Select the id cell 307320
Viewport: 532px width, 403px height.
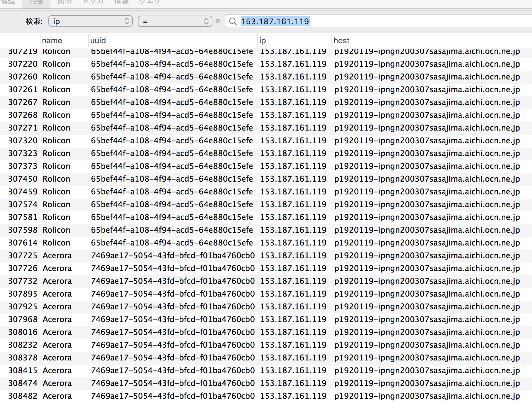(23, 140)
